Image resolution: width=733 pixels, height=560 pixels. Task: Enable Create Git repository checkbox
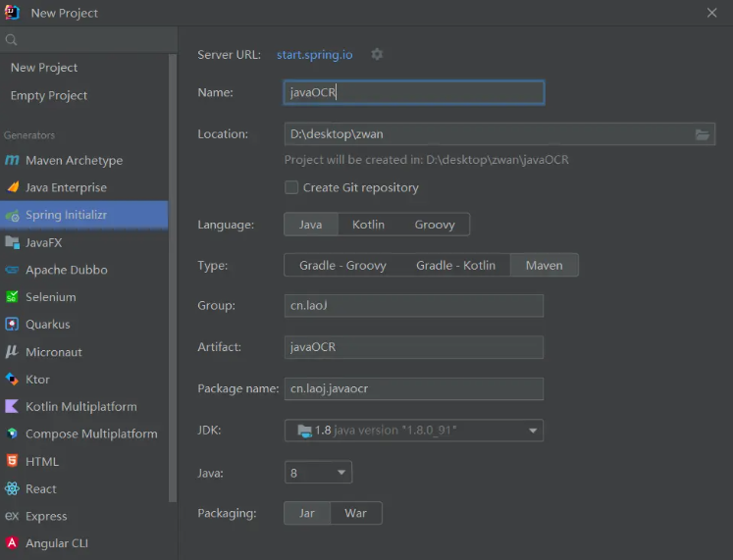291,187
